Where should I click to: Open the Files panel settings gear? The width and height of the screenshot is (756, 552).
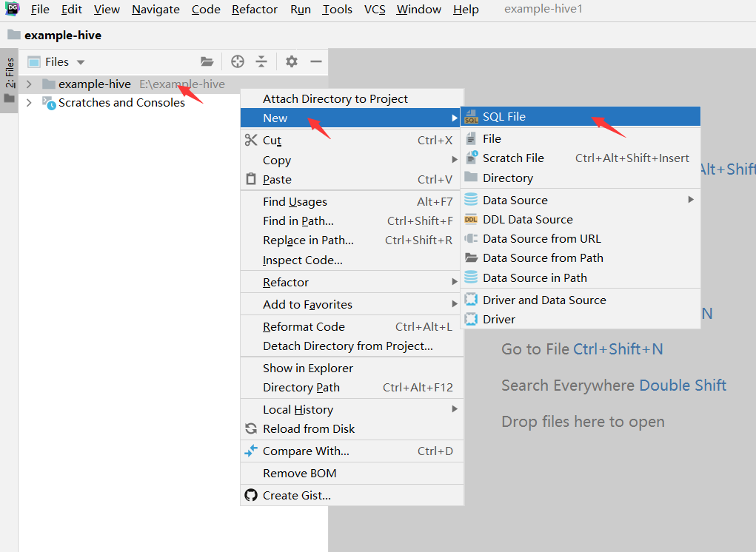[x=292, y=61]
